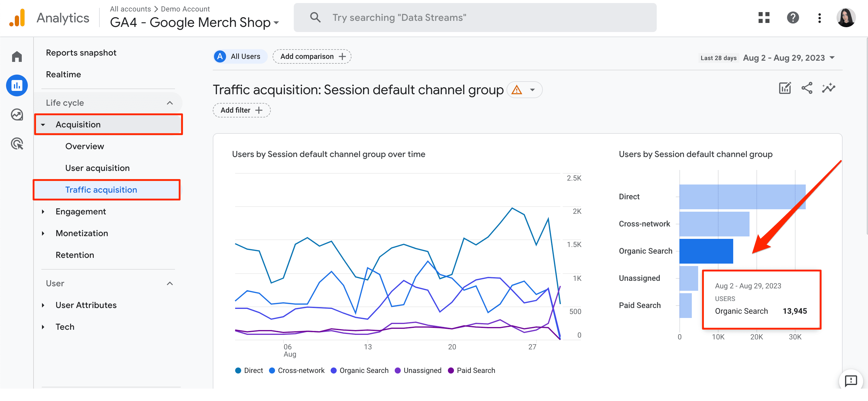Open User acquisition report
Image resolution: width=868 pixels, height=401 pixels.
click(x=97, y=168)
